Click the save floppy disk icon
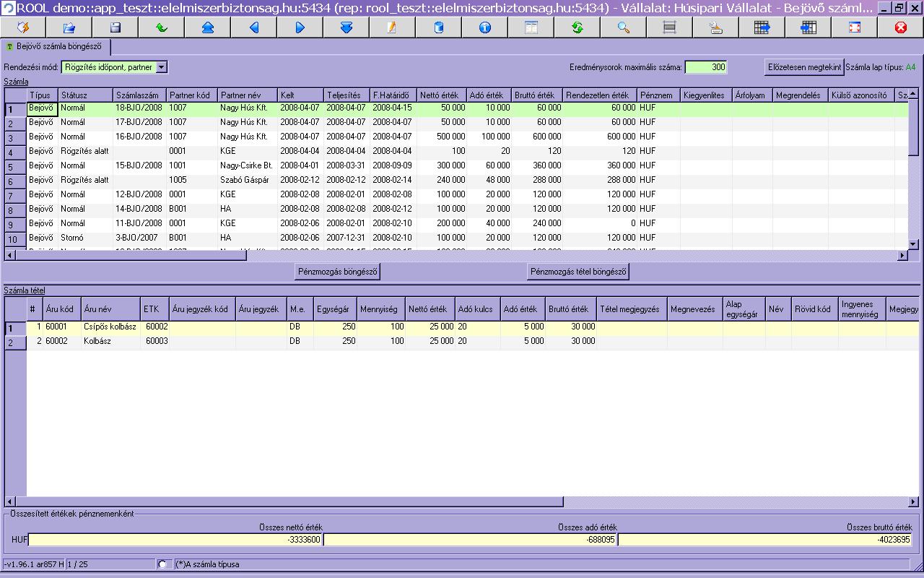The width and height of the screenshot is (924, 578). click(x=115, y=27)
